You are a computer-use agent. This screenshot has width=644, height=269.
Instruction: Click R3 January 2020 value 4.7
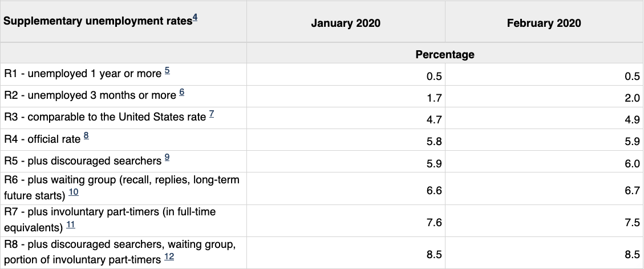click(x=434, y=120)
